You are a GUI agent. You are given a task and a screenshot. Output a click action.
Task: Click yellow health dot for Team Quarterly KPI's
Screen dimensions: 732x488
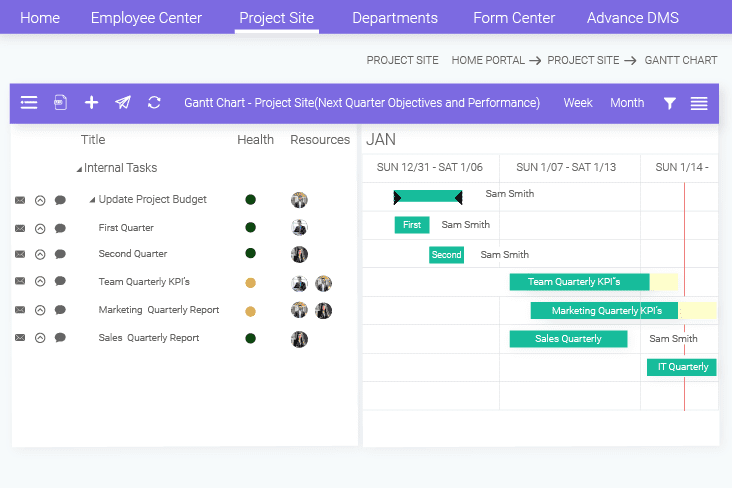pos(251,283)
